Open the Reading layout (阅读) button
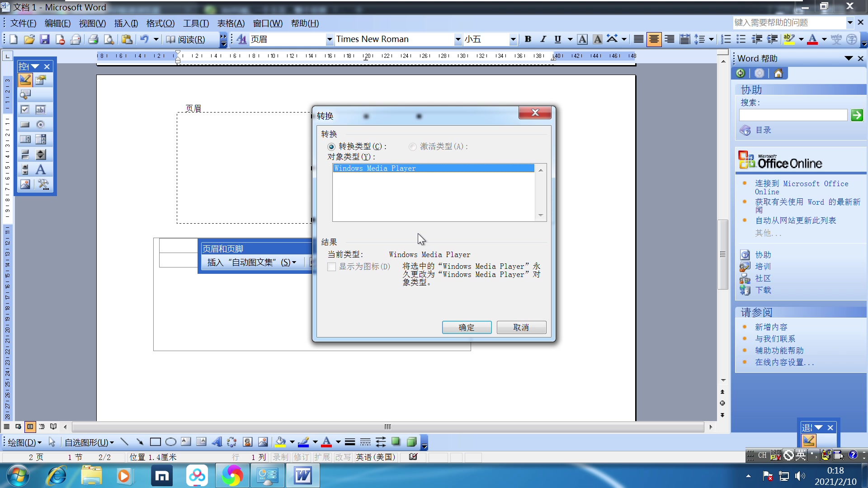Viewport: 868px width, 488px height. tap(185, 39)
